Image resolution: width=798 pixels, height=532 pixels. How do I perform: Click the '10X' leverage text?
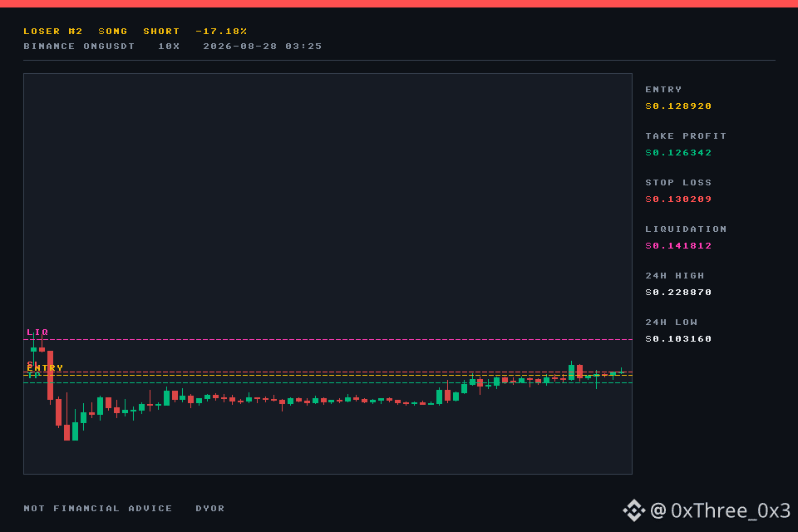[169, 46]
